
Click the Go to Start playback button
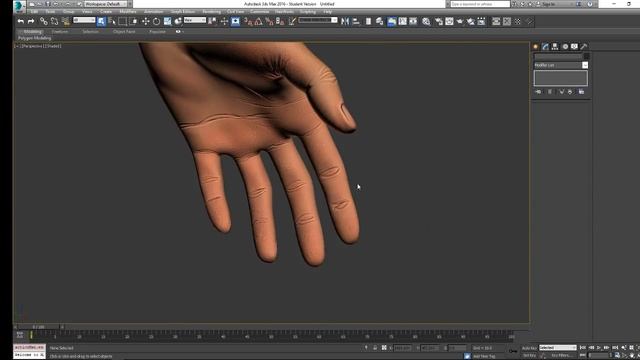point(583,348)
